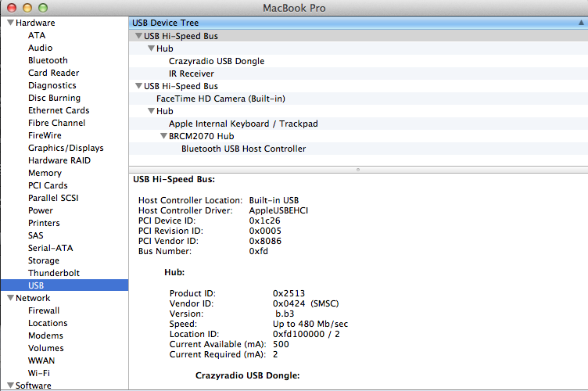The height and width of the screenshot is (391, 588).
Task: Select Bluetooth in the Hardware sidebar
Action: coord(48,60)
